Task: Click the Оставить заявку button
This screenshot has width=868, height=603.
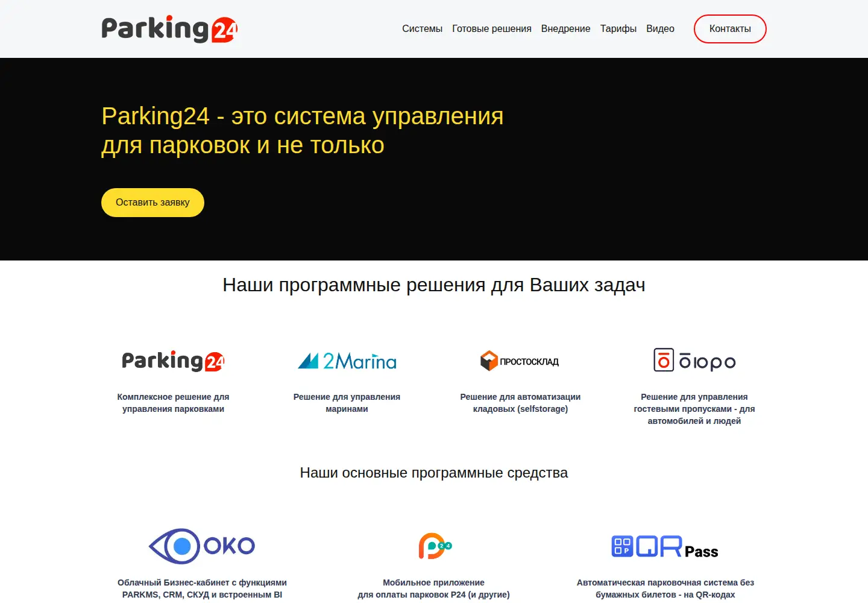Action: [x=153, y=203]
